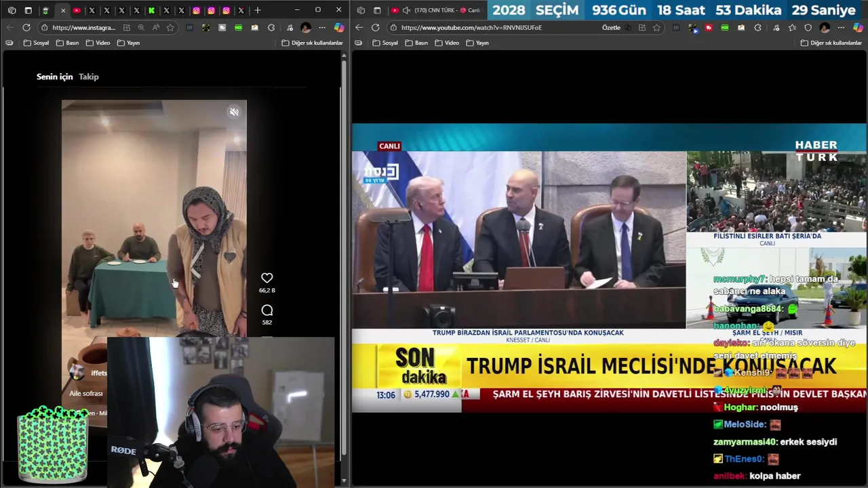
Task: Open Copilot in YouTube browser window
Action: point(858,28)
